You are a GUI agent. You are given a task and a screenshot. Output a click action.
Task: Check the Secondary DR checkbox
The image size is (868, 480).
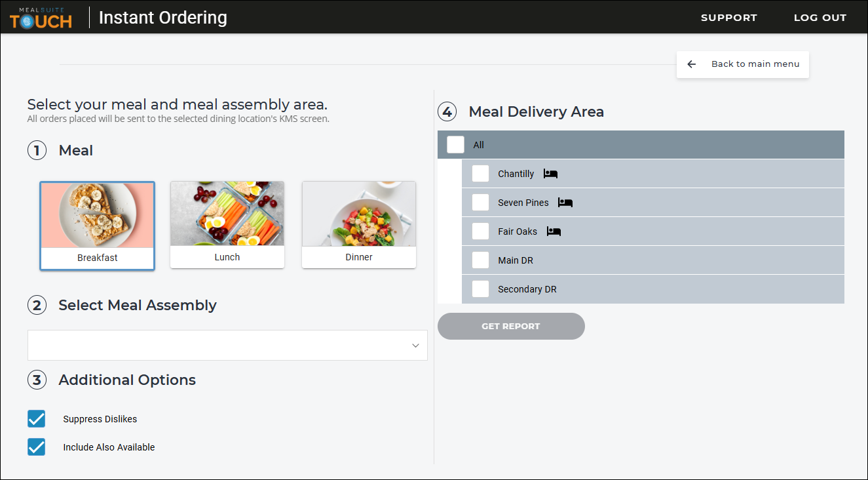[x=480, y=289]
